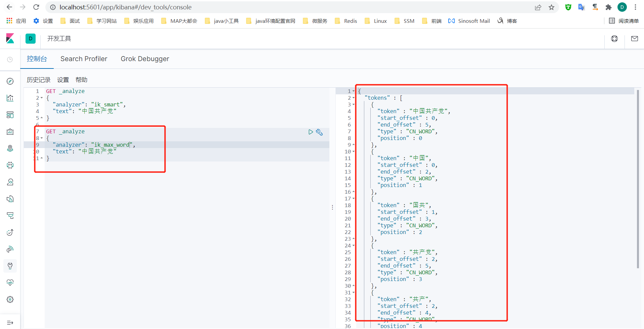Open Machine Learning icon in sidebar
644x329 pixels.
10,165
